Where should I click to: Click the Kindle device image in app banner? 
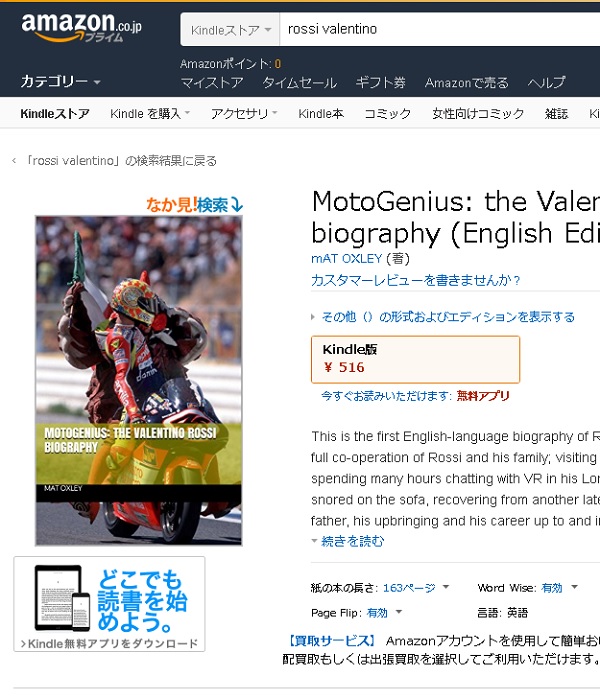point(62,598)
